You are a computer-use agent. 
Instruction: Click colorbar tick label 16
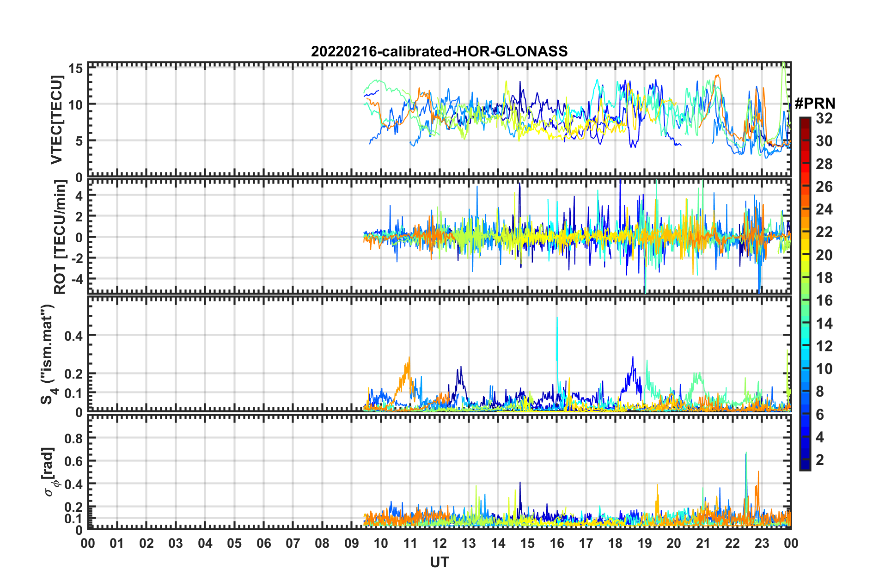pos(824,300)
